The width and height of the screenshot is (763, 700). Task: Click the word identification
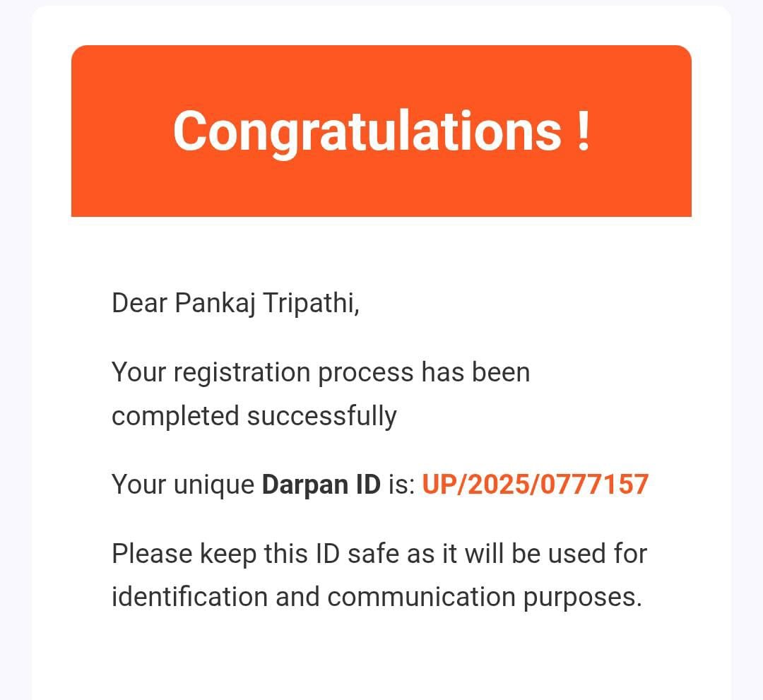coord(189,597)
